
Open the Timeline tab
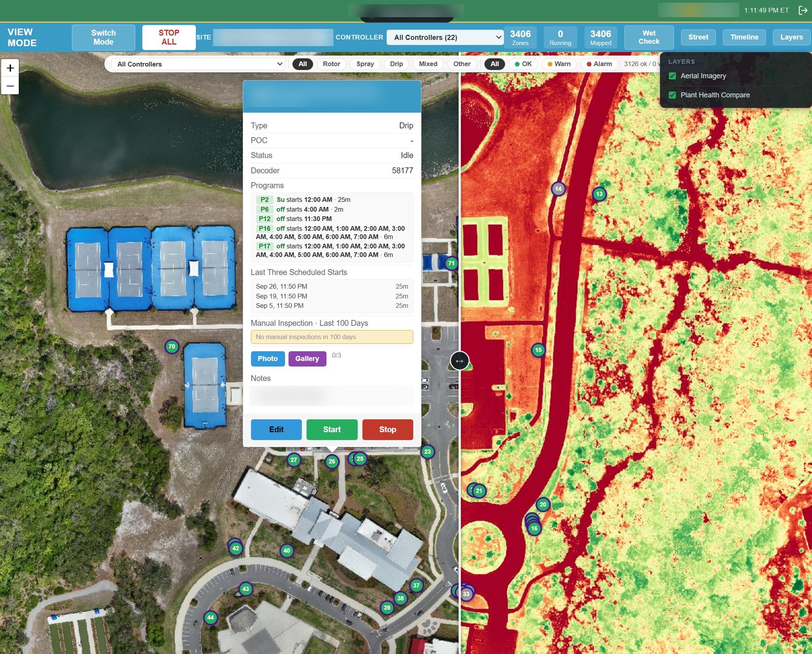pos(744,37)
